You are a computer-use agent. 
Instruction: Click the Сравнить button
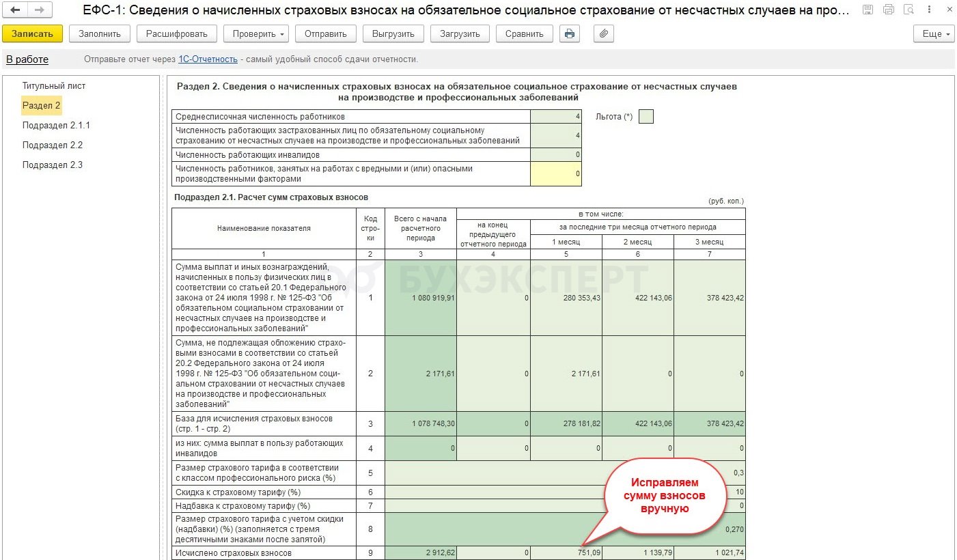point(525,33)
